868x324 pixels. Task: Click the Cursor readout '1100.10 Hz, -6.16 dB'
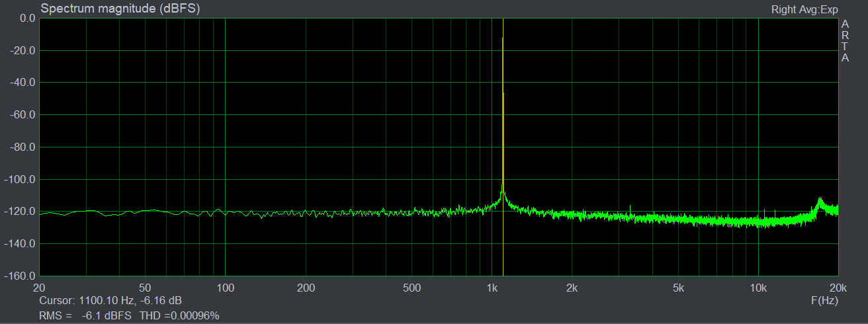(132, 301)
